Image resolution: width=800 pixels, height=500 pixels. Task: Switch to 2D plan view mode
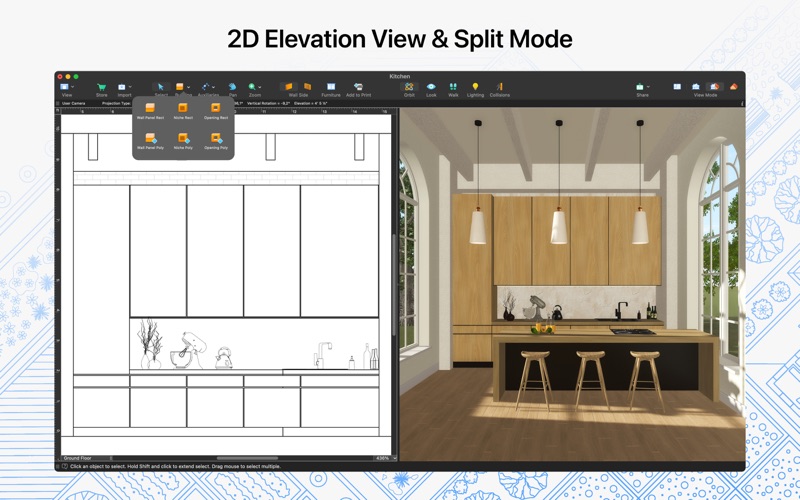coord(677,87)
